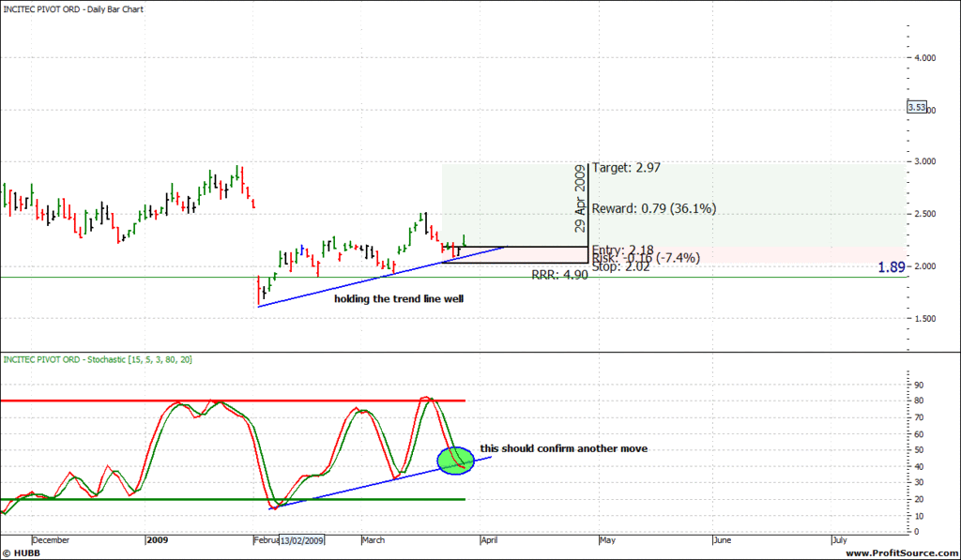This screenshot has height=560, width=961.
Task: Select the 4.000 price axis label
Action: point(924,57)
